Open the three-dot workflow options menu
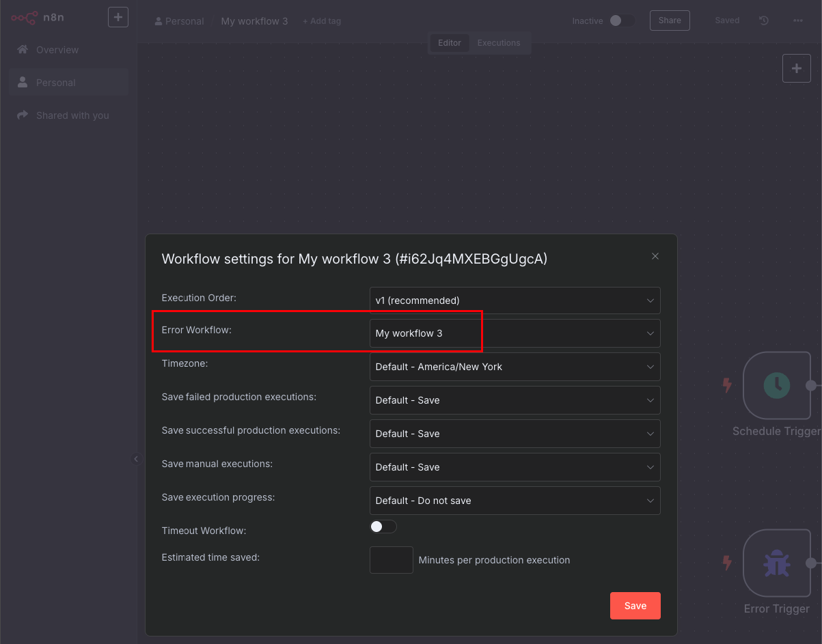The width and height of the screenshot is (822, 644). (797, 20)
